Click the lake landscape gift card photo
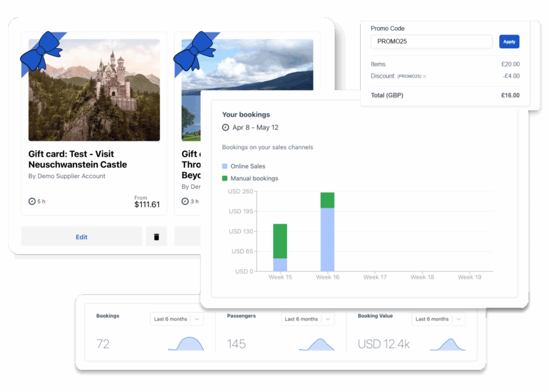The width and height of the screenshot is (549, 392). click(247, 65)
